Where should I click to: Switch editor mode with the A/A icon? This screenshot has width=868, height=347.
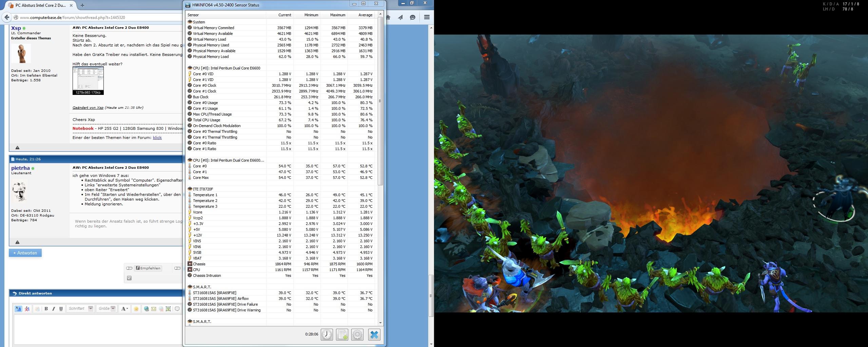click(18, 309)
